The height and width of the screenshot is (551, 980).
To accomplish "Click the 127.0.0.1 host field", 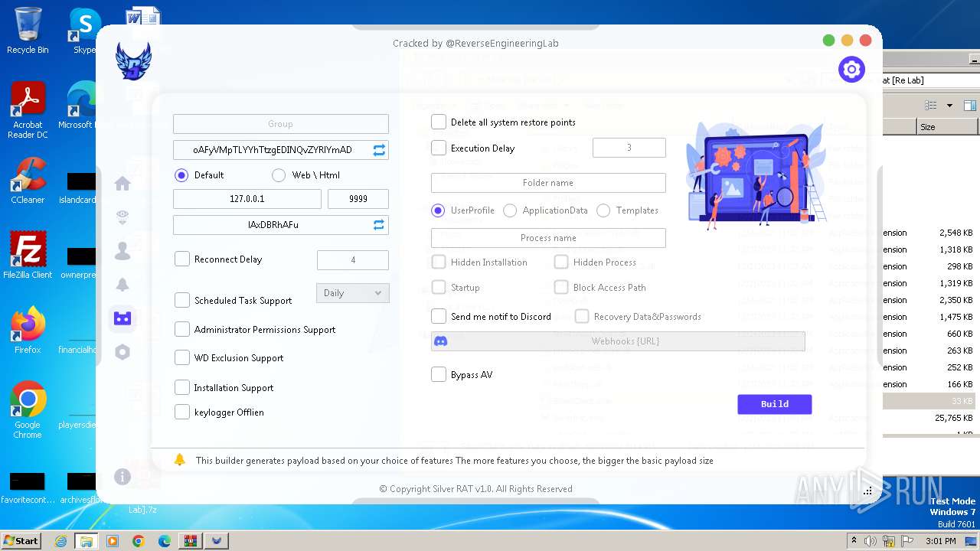I will tap(247, 199).
